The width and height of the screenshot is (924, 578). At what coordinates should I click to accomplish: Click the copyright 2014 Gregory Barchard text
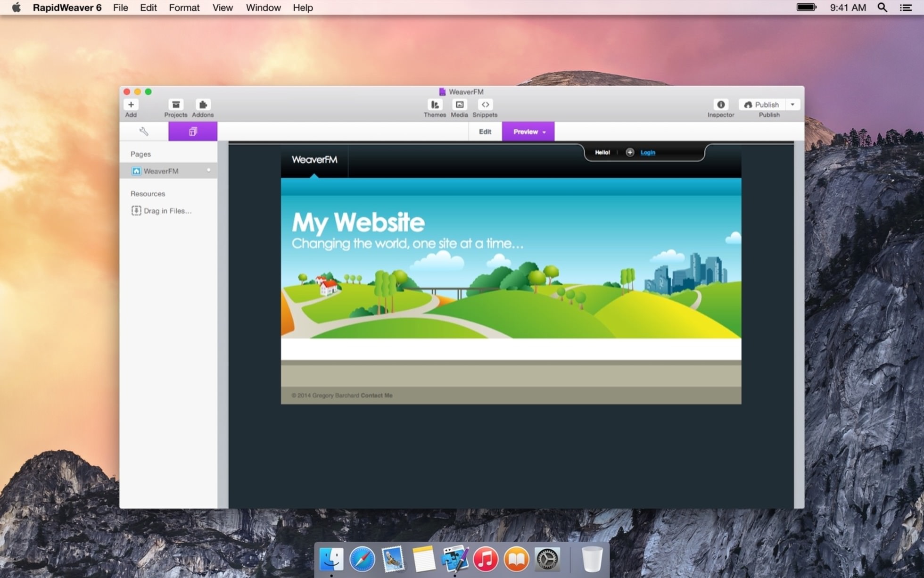coord(325,396)
